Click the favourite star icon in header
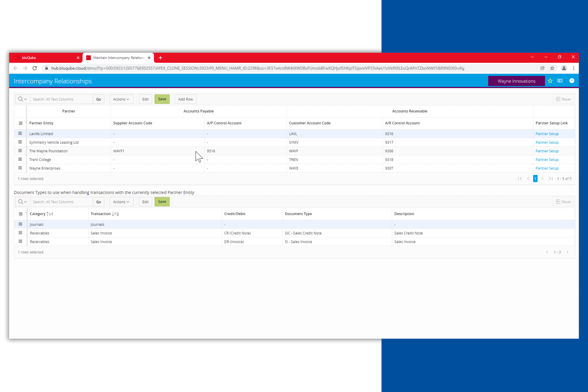 (x=550, y=81)
